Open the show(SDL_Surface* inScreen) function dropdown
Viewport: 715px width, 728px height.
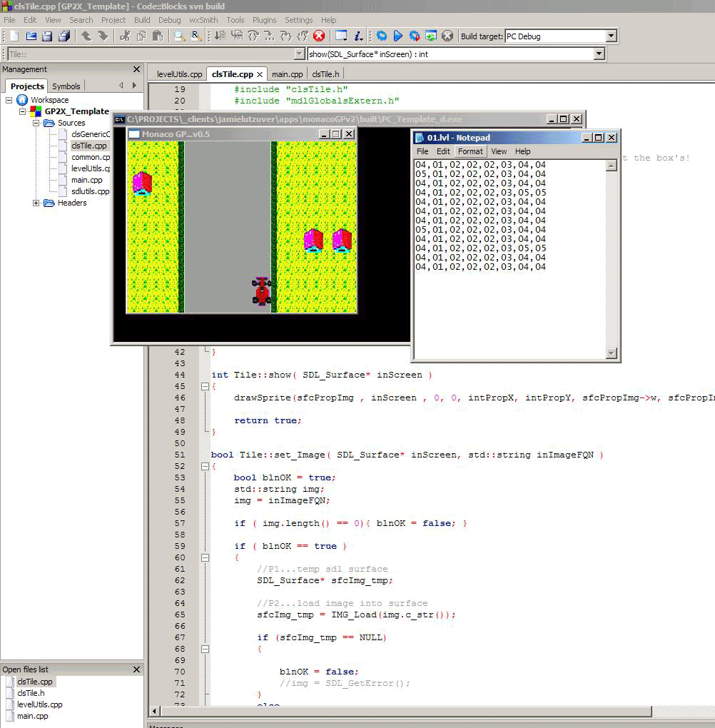pos(599,54)
